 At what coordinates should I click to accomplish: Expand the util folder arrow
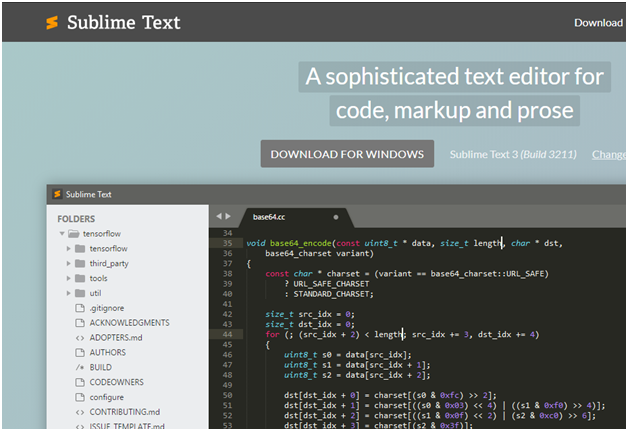click(68, 293)
